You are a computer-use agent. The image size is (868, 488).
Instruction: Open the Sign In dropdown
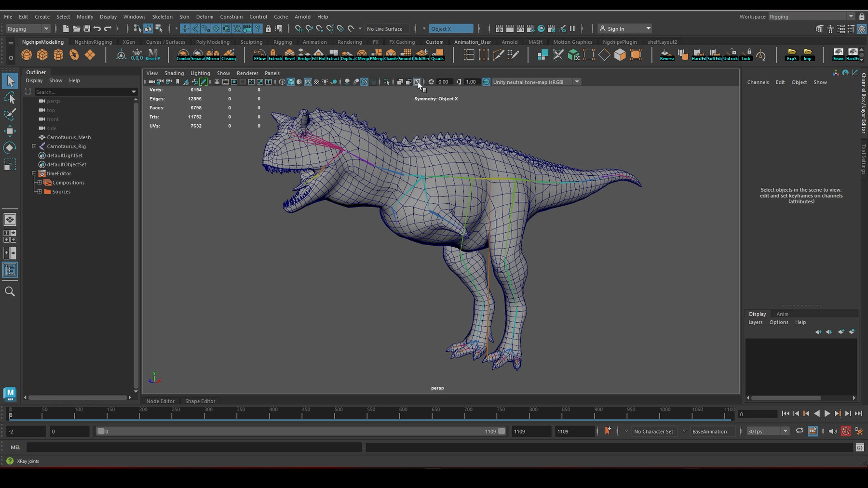(625, 29)
